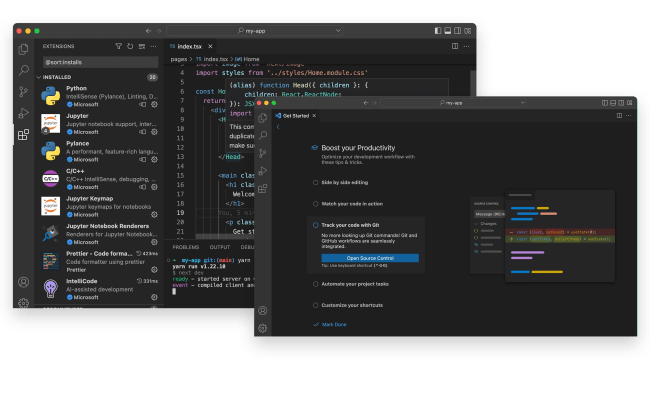Switch to OUTPUT panel tab
This screenshot has height=400, width=650.
pyautogui.click(x=220, y=247)
